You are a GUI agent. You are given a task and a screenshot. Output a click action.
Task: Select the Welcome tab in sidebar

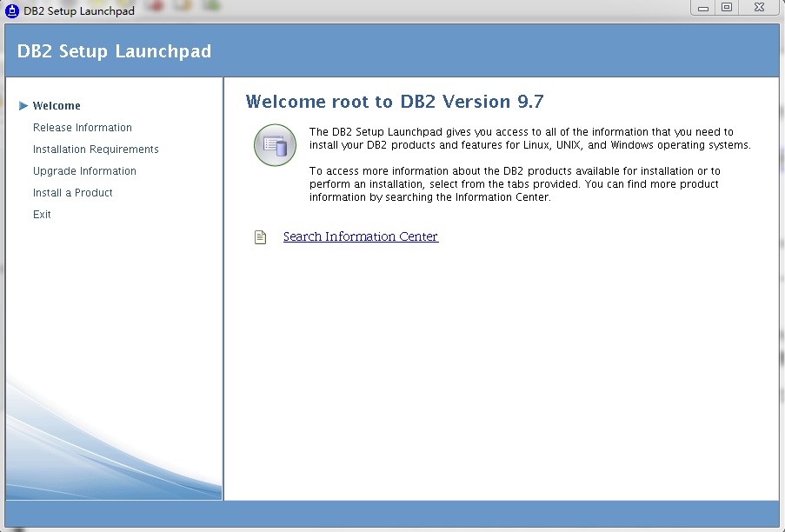point(57,105)
